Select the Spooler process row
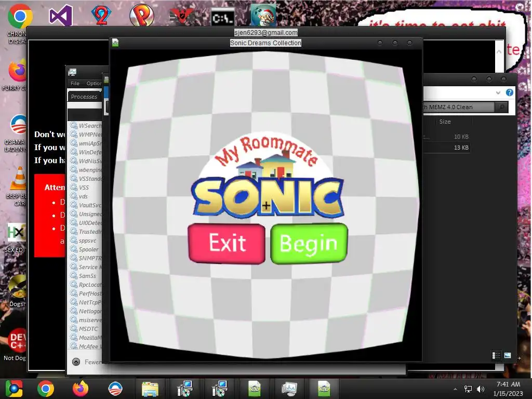 tap(86, 249)
